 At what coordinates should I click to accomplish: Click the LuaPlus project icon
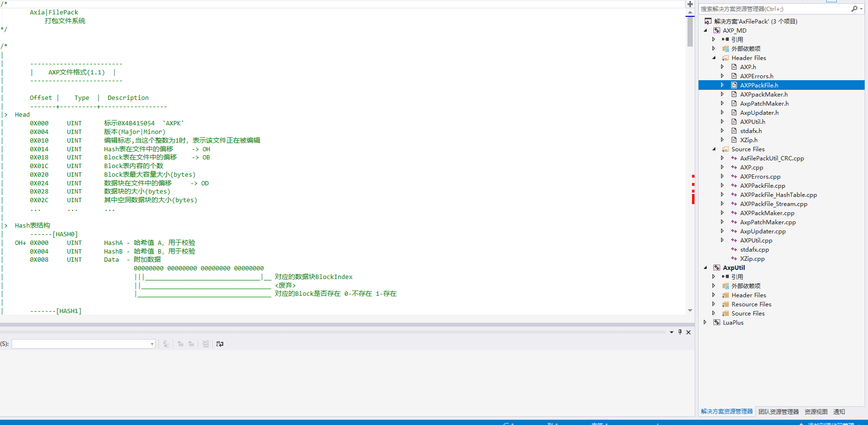[717, 322]
